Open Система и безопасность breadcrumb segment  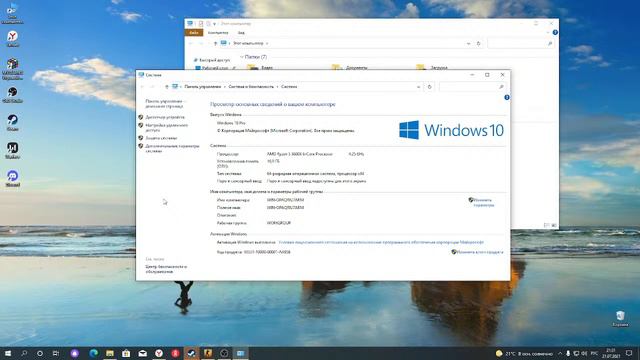pos(251,87)
